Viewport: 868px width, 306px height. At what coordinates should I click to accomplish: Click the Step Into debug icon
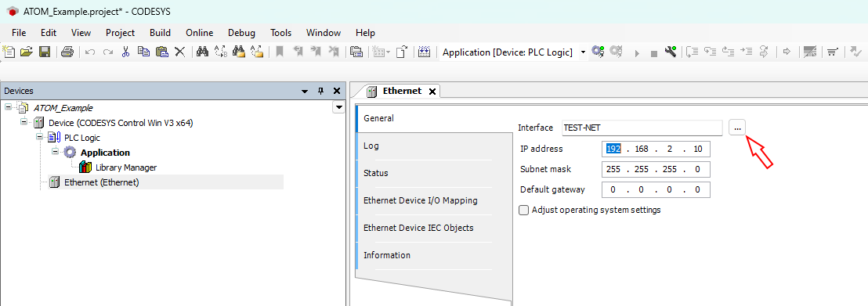711,52
